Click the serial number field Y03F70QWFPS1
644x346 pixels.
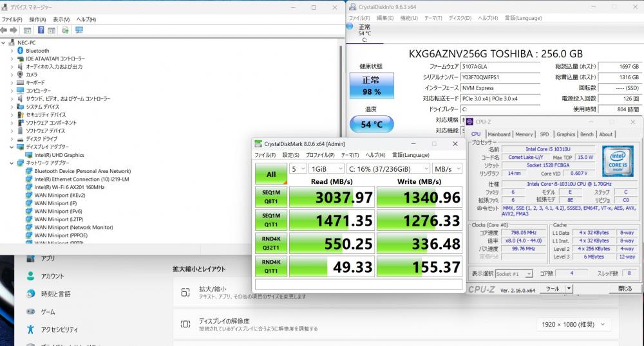coord(500,77)
